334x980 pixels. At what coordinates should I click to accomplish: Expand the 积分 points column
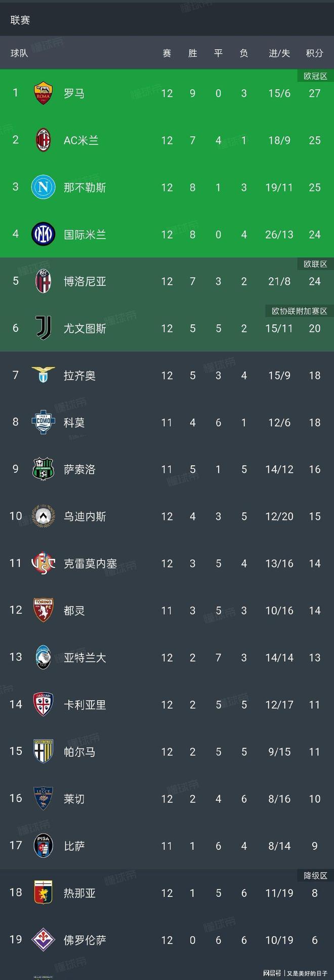[314, 53]
